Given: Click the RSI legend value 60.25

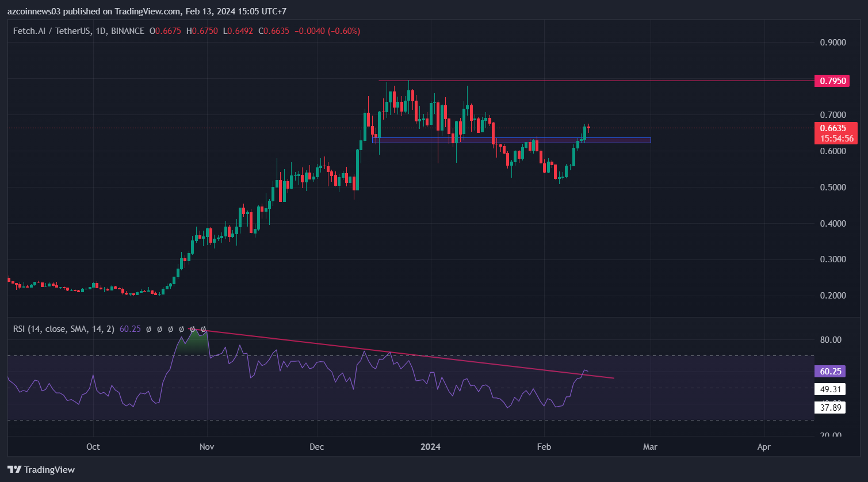Looking at the screenshot, I should (129, 329).
